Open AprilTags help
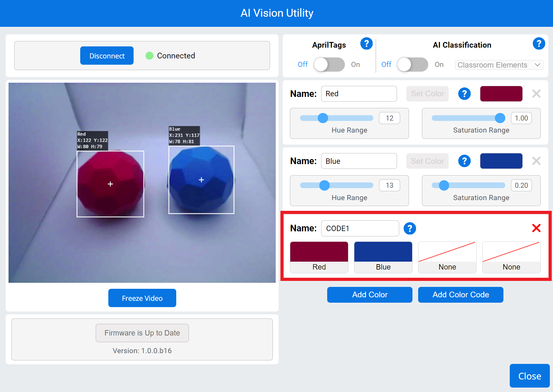Image resolution: width=553 pixels, height=392 pixels. pos(366,44)
